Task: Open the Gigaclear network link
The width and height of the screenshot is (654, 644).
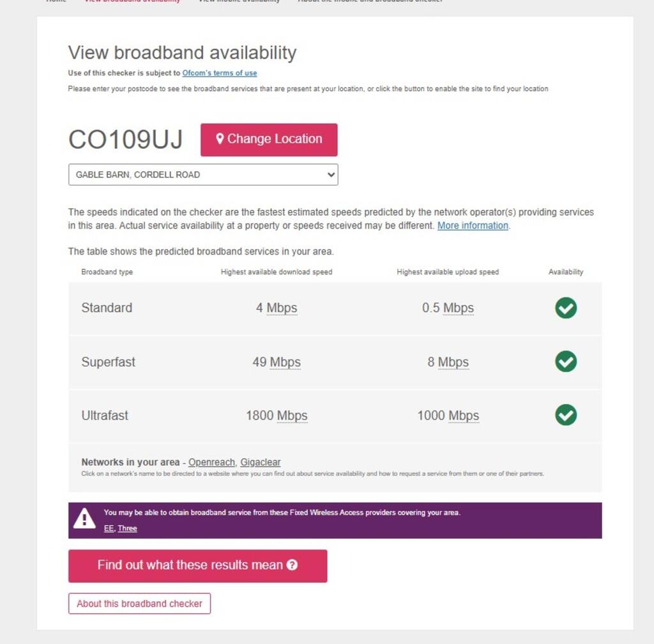Action: click(x=261, y=462)
